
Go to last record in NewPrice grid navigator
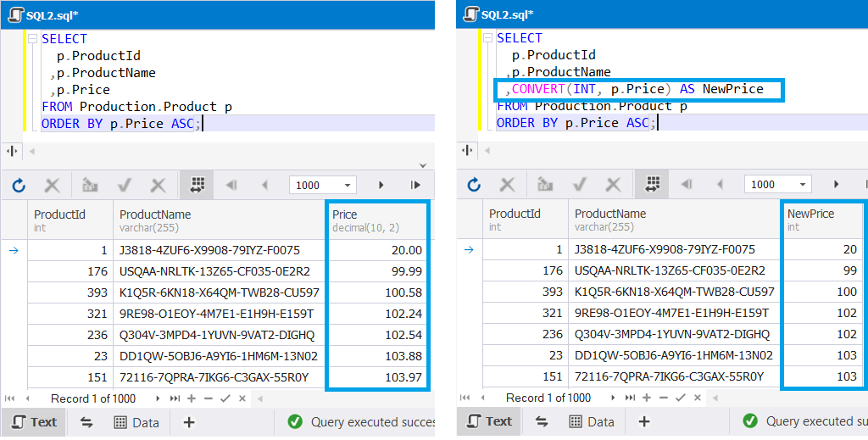[630, 398]
